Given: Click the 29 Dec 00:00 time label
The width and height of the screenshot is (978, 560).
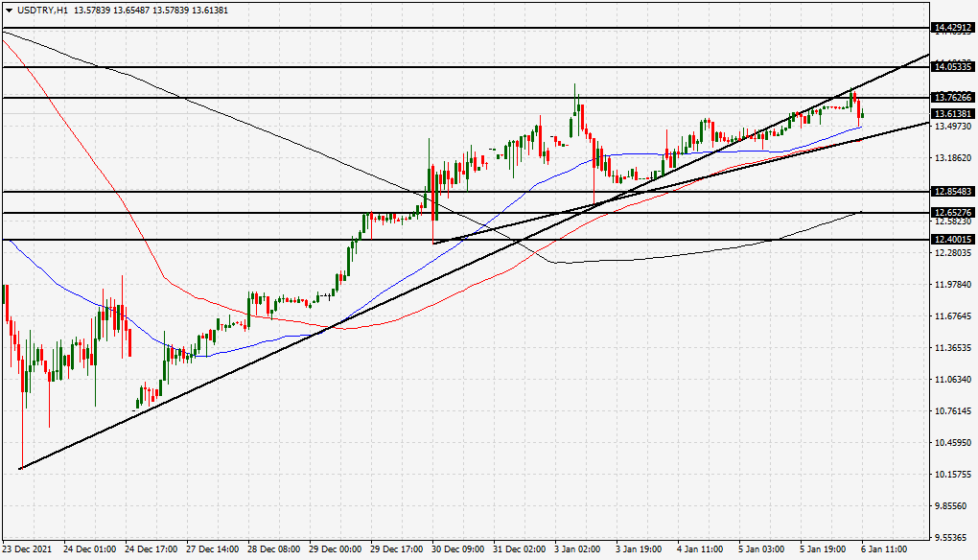Looking at the screenshot, I should pyautogui.click(x=336, y=549).
